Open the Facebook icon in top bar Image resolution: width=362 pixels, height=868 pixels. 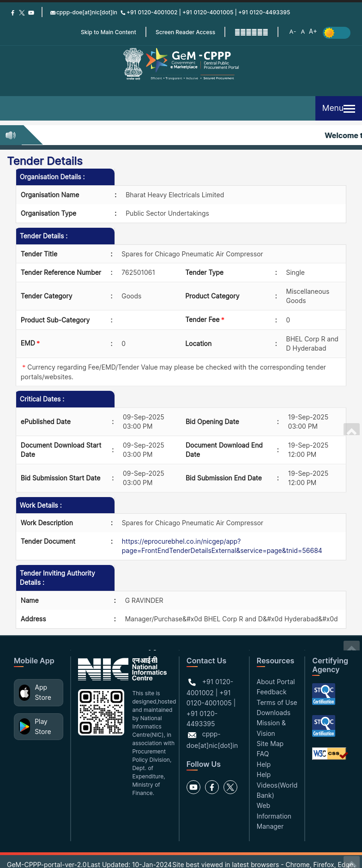coord(12,13)
